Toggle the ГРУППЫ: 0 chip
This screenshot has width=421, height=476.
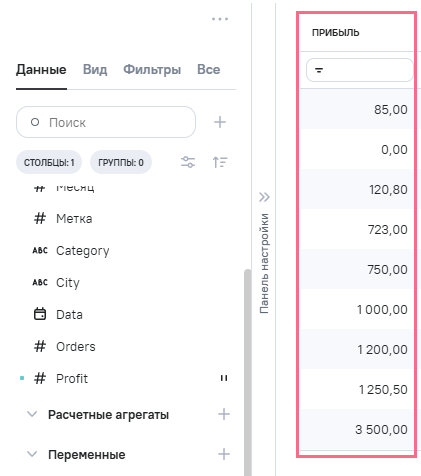click(121, 162)
